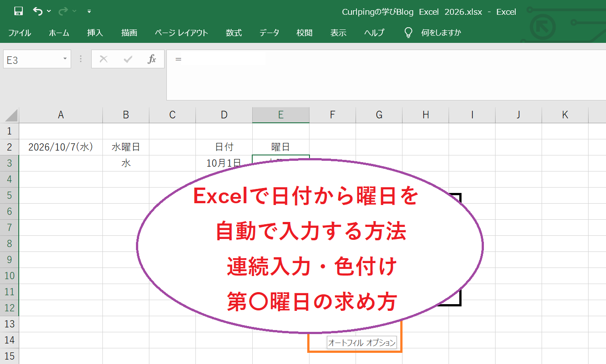Click the オートフィル オプション tooltip label
Viewport: 606px width, 364px height.
click(x=362, y=343)
